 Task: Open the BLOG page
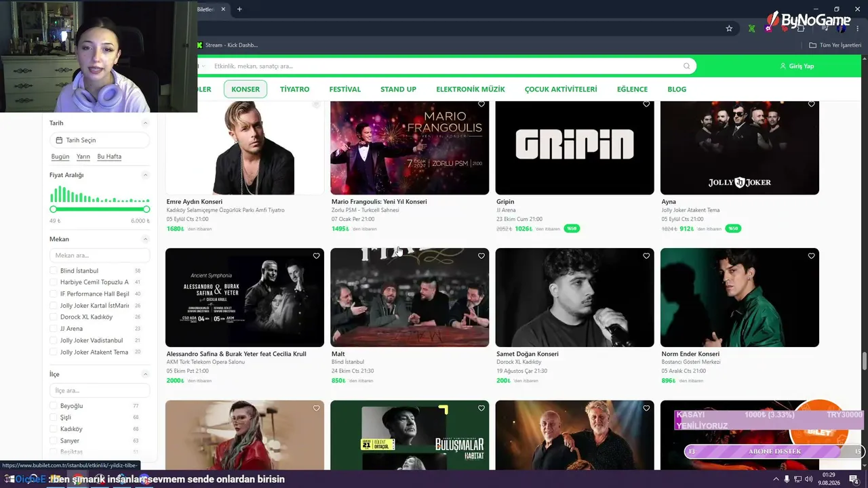(677, 89)
